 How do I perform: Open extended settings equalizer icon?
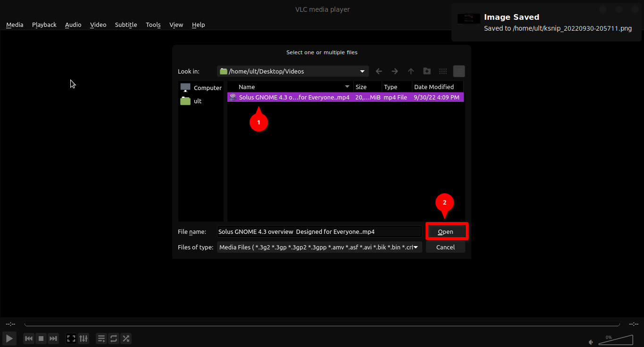pos(84,339)
